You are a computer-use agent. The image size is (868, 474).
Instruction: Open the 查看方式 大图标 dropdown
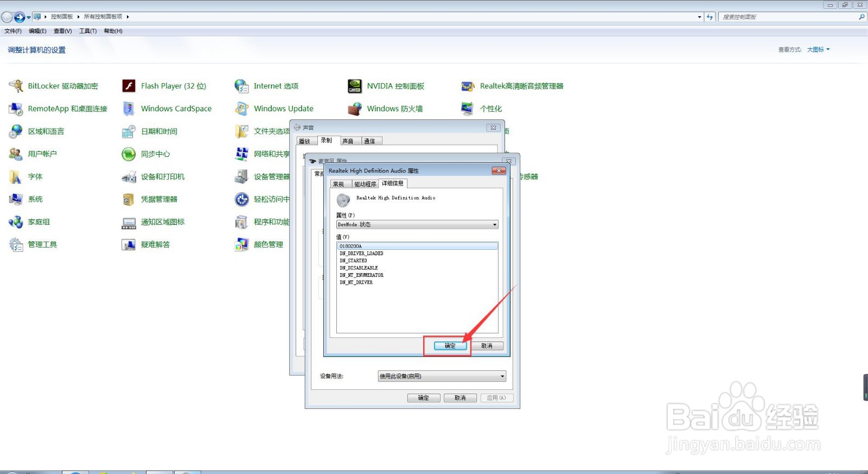(x=818, y=49)
